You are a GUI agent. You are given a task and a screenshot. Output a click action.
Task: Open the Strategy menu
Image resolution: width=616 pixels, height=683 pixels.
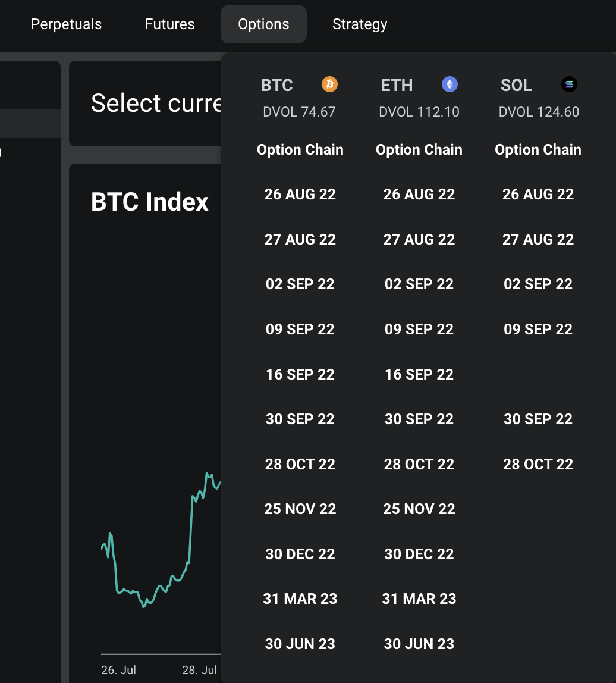(x=360, y=24)
